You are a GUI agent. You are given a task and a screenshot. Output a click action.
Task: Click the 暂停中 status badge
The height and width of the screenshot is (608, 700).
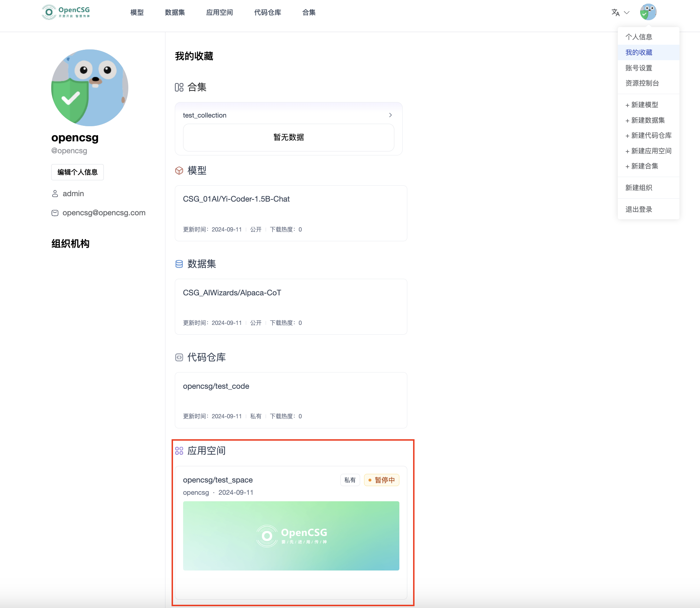381,480
